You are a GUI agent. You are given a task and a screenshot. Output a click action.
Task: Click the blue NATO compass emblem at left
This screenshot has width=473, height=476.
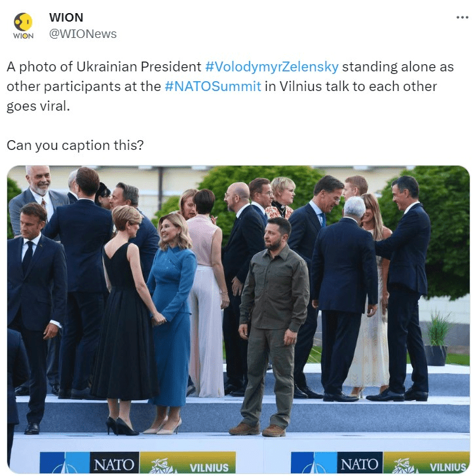(65, 463)
